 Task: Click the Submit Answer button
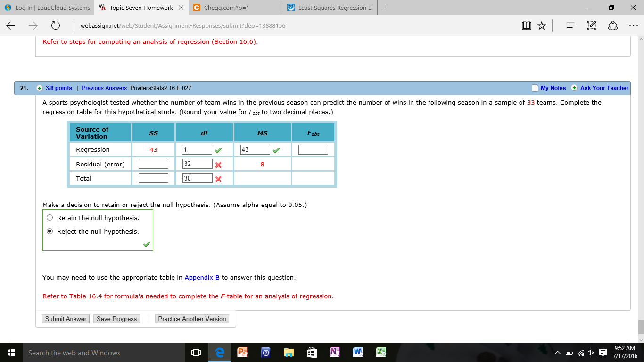66,319
